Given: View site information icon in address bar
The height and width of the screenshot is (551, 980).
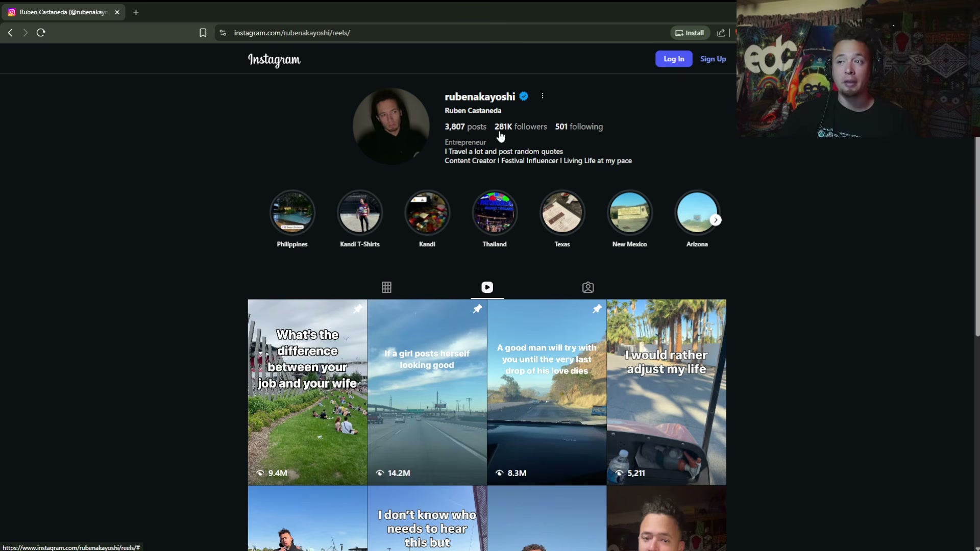Looking at the screenshot, I should (x=223, y=33).
